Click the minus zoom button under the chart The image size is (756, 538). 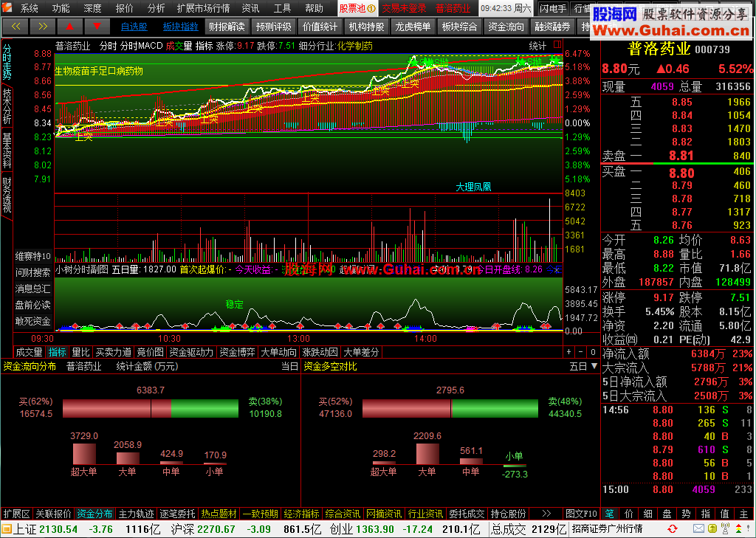[580, 353]
